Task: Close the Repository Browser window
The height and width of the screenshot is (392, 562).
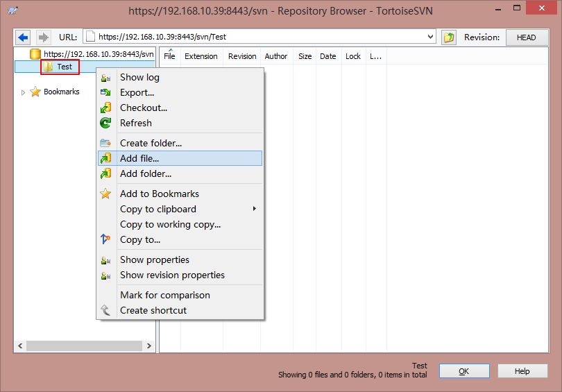Action: pos(542,8)
